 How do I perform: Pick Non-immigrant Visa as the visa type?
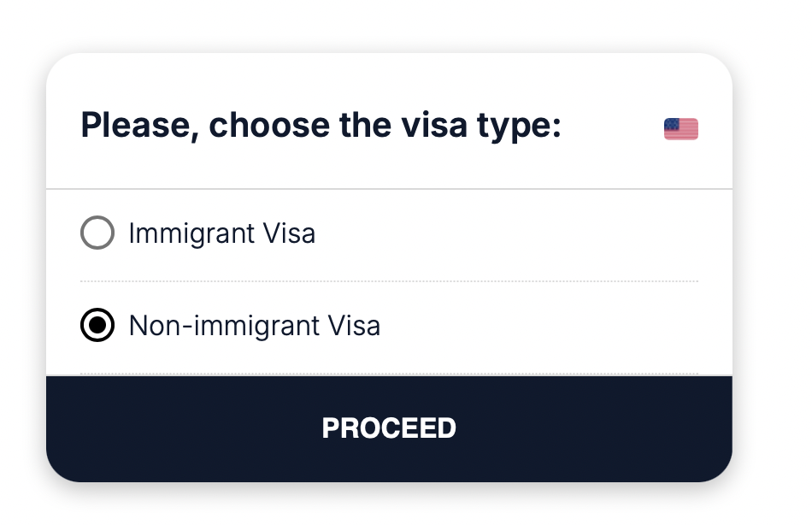(97, 326)
